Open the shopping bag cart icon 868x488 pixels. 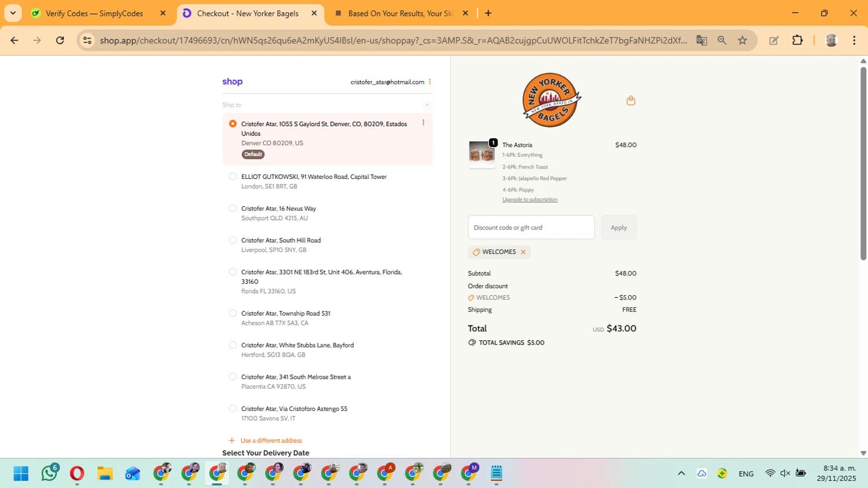pos(631,101)
